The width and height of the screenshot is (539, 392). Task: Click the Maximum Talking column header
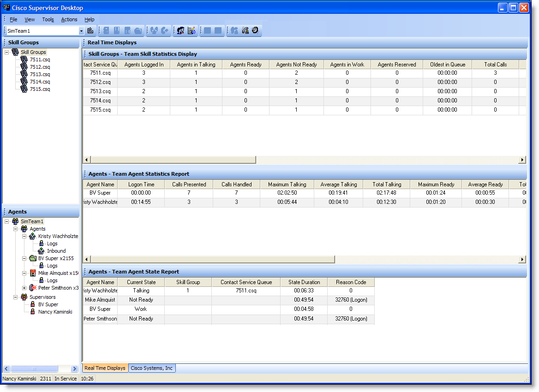(287, 184)
